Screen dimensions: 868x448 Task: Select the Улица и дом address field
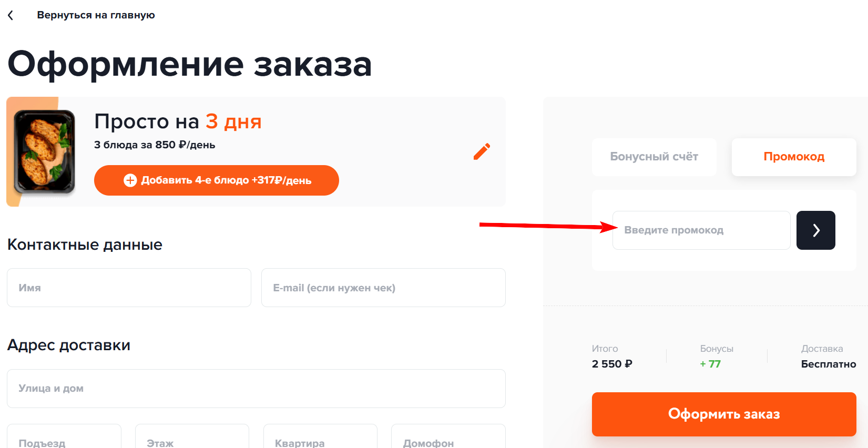tap(256, 388)
